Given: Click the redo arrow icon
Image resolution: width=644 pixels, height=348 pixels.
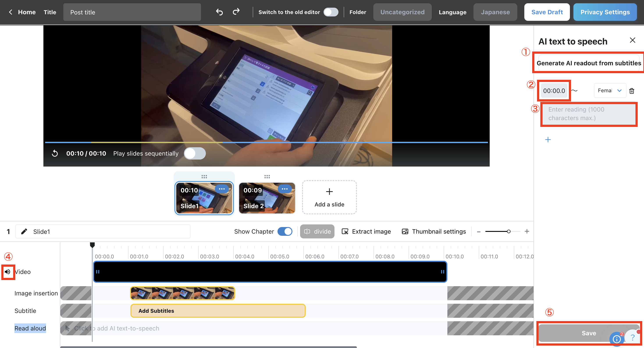Looking at the screenshot, I should 236,12.
